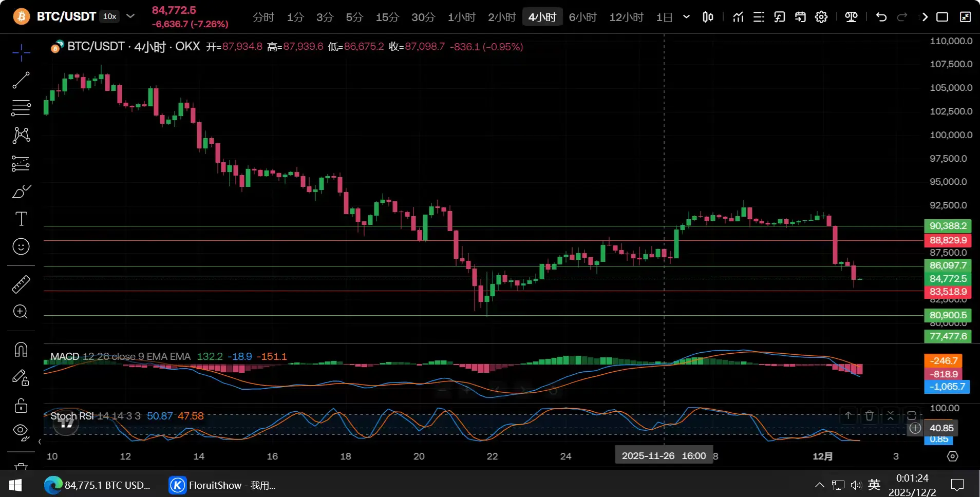Select the trend line drawing tool
This screenshot has height=497, width=980.
tap(21, 80)
